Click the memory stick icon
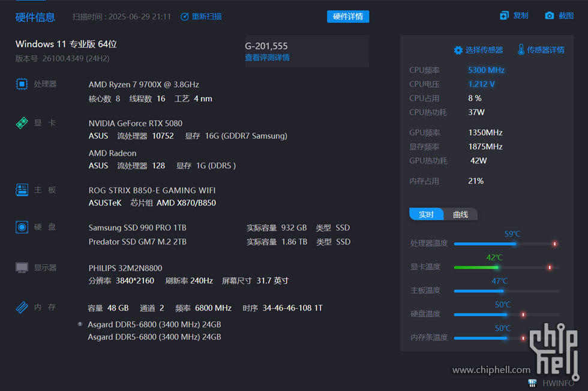The image size is (588, 391). coord(22,308)
